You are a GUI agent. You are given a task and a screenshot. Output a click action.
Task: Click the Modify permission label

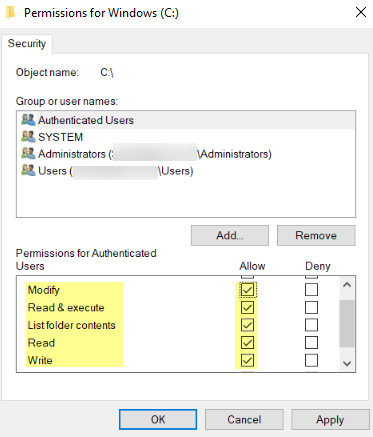(44, 290)
